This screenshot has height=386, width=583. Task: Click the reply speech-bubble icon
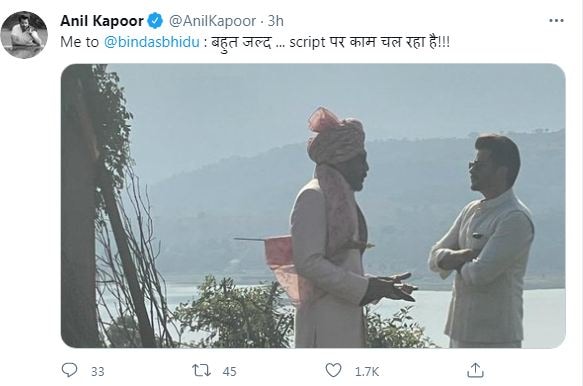pyautogui.click(x=69, y=370)
